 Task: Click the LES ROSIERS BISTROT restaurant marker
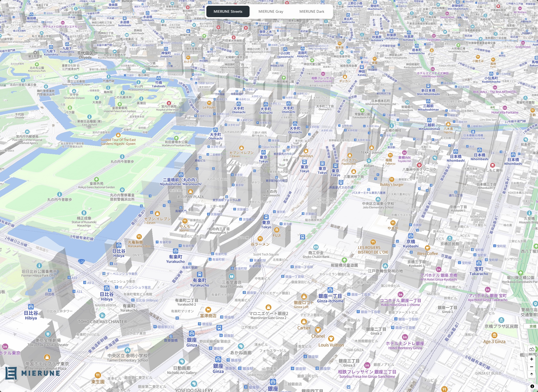373,242
